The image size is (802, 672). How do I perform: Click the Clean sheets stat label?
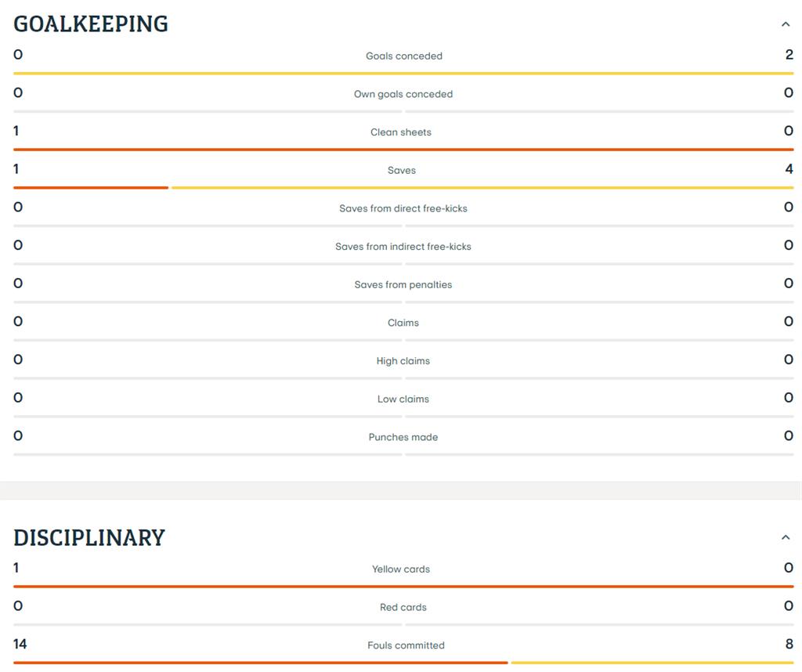point(401,132)
